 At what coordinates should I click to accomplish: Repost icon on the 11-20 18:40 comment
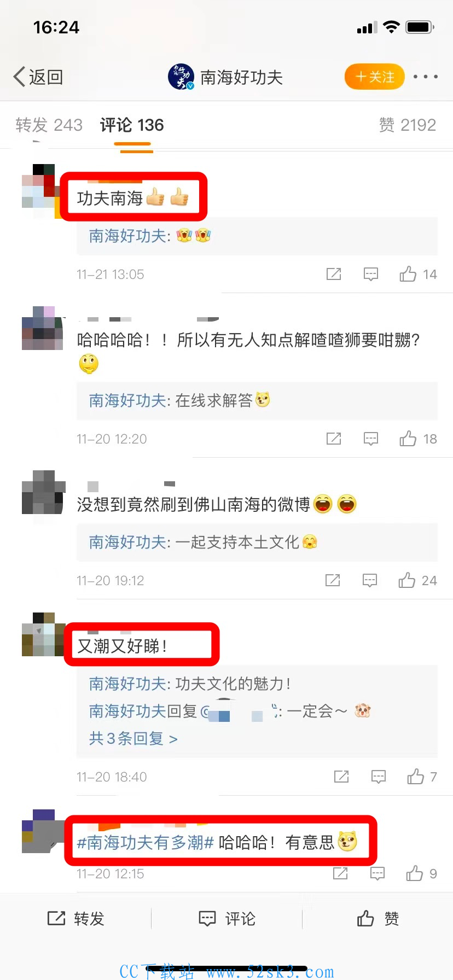341,777
